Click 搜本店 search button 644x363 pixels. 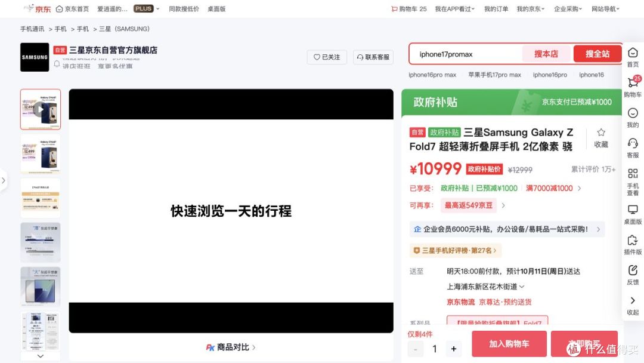click(546, 54)
